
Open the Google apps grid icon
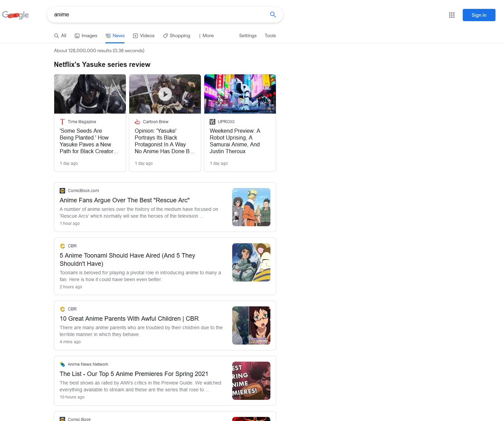pos(451,15)
